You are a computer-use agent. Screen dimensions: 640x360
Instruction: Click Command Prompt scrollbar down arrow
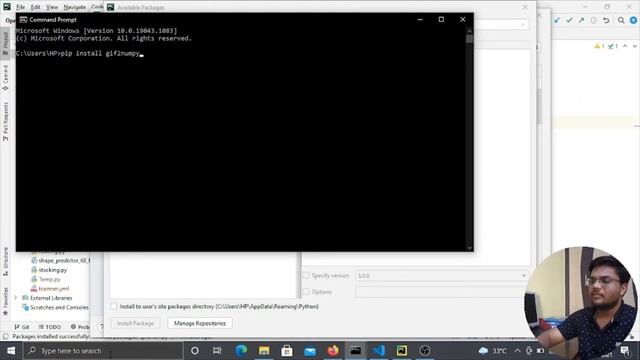469,247
